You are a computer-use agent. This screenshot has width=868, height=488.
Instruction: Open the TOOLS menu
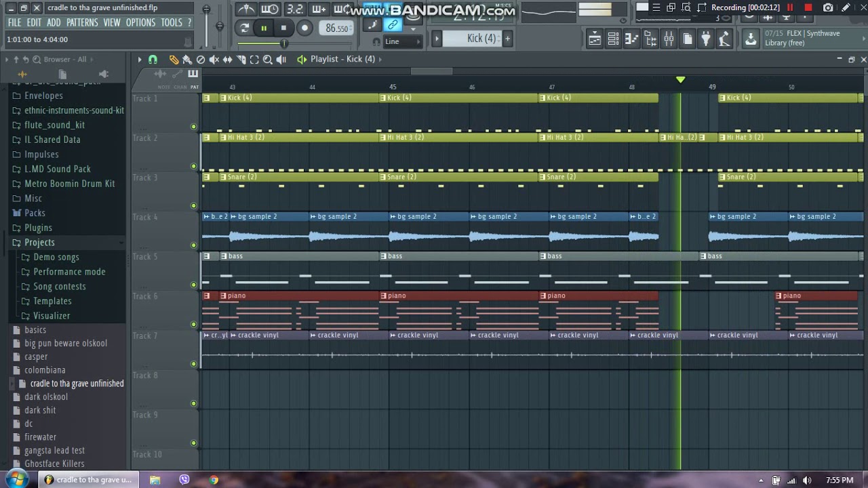click(172, 22)
